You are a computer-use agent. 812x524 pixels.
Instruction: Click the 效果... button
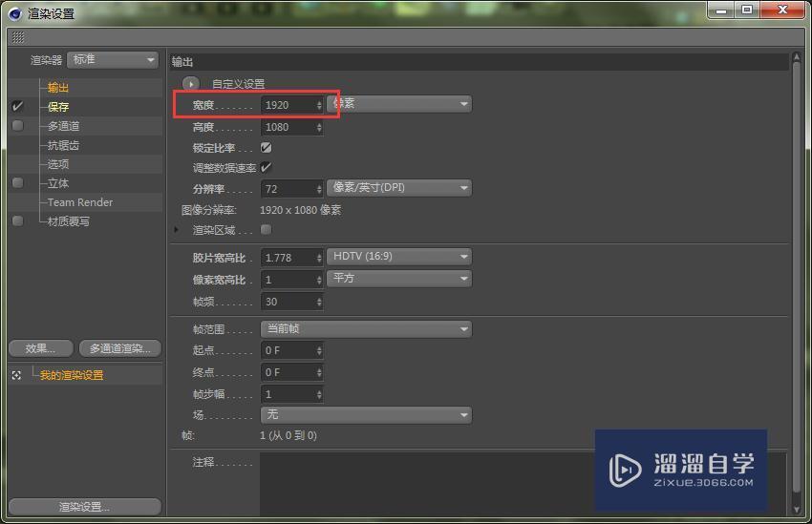point(40,348)
